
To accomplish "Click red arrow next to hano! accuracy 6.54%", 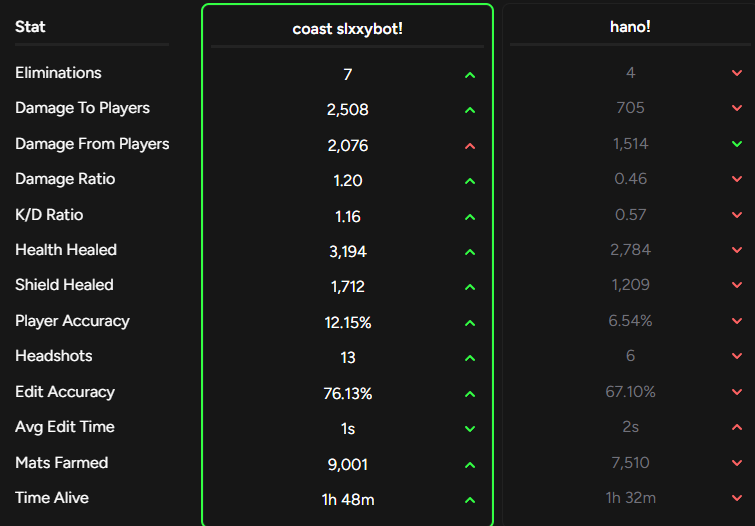I will [x=737, y=321].
